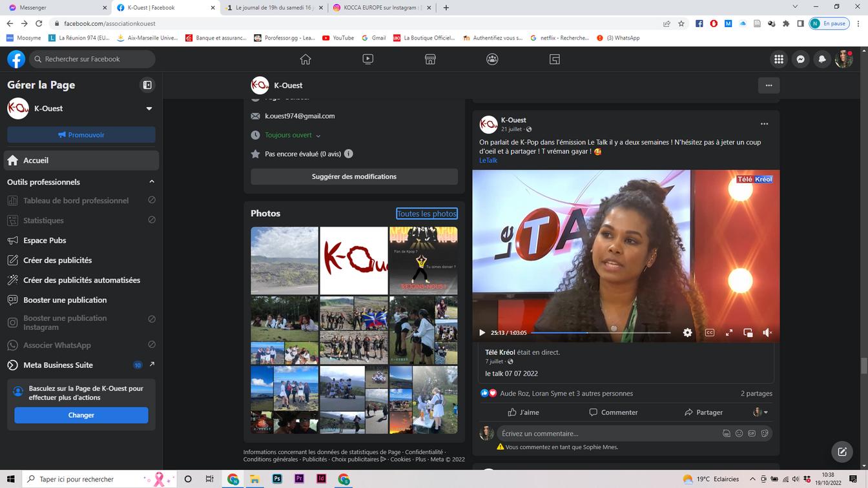The width and height of the screenshot is (868, 488).
Task: Open the account profile menu
Action: [x=844, y=59]
